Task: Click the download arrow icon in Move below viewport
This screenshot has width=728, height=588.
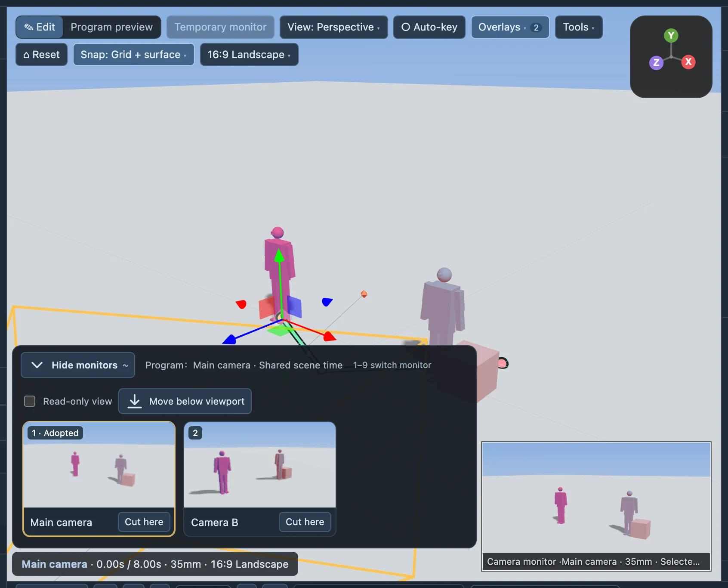Action: (x=135, y=401)
